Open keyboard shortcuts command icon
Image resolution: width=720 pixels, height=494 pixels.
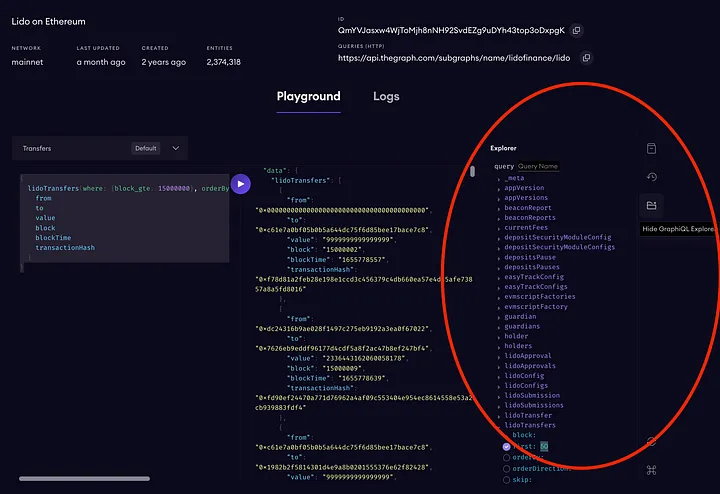[651, 470]
